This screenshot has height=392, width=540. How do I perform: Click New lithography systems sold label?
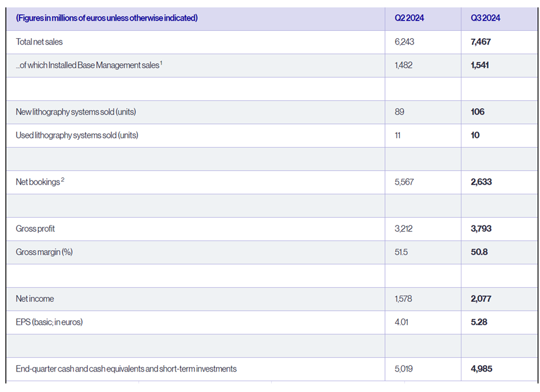(x=76, y=112)
